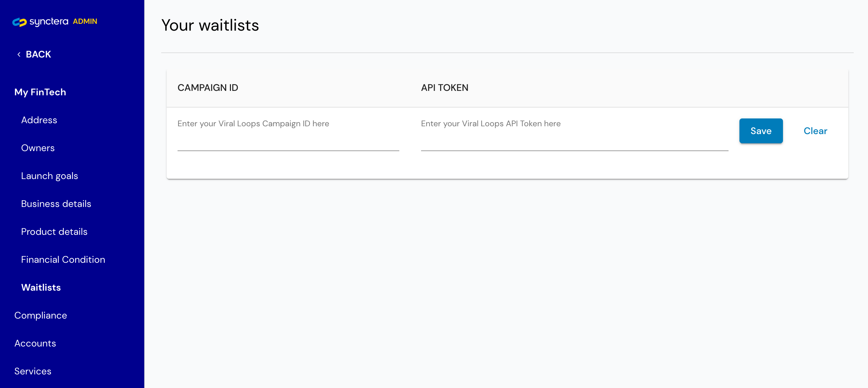
Task: Collapse the My FinTech sidebar section
Action: coord(40,92)
